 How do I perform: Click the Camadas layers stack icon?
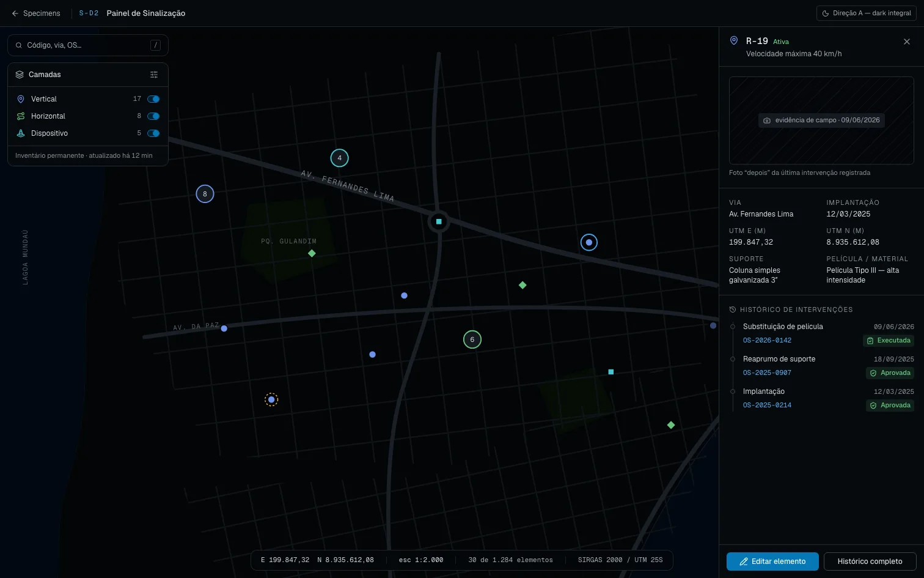20,75
